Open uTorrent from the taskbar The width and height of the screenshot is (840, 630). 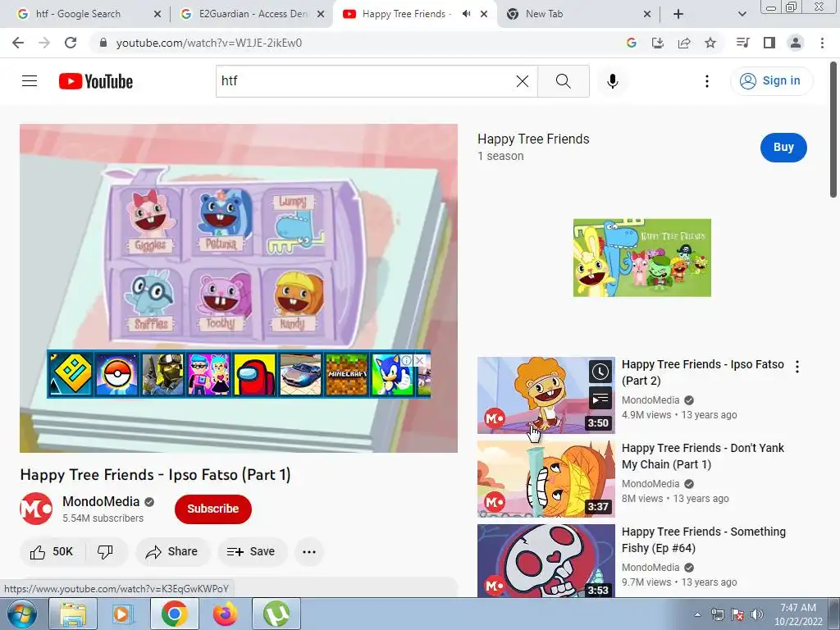tap(276, 614)
